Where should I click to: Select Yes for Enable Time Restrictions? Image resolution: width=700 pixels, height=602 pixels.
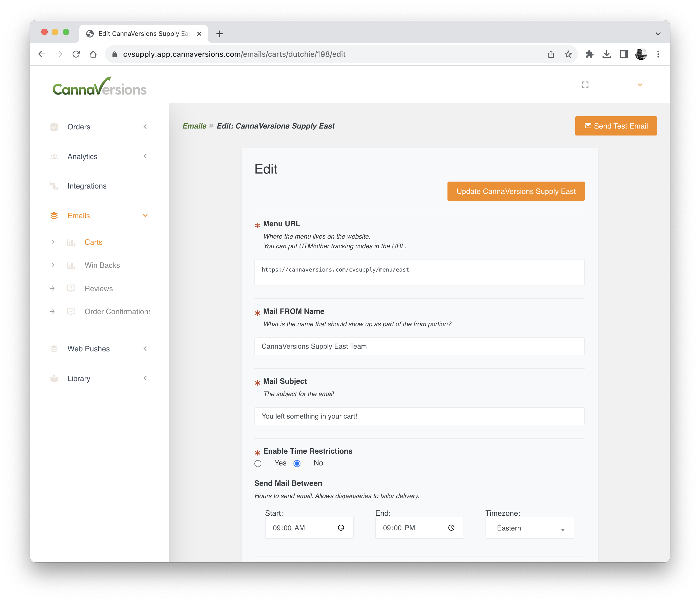(x=258, y=464)
